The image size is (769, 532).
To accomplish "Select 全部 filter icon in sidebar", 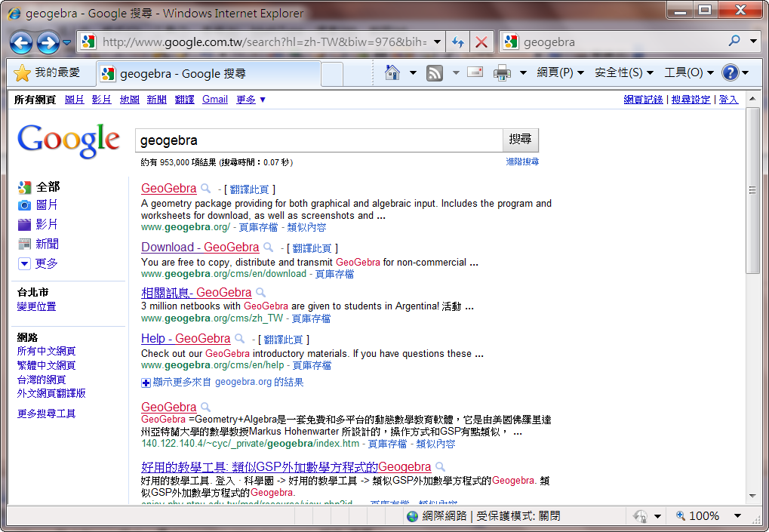I will point(24,187).
